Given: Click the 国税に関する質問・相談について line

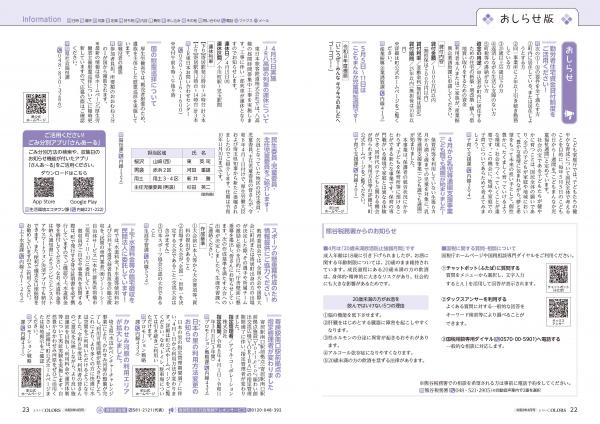Looking at the screenshot, I should 478,248.
